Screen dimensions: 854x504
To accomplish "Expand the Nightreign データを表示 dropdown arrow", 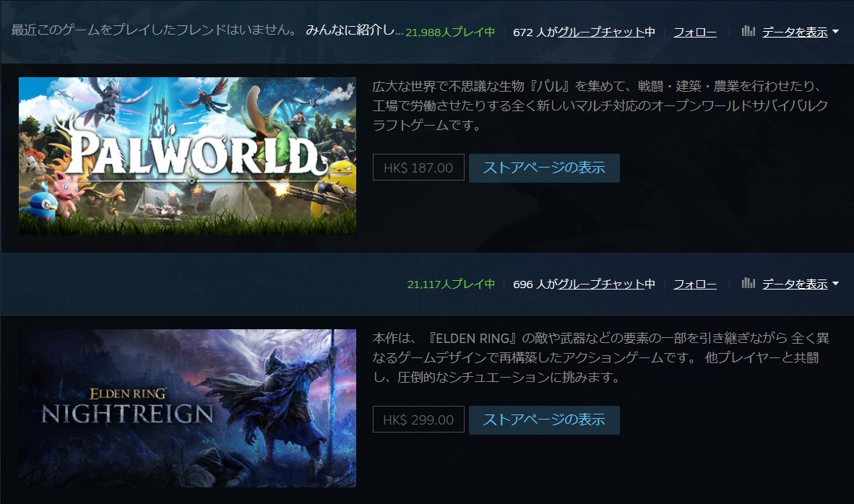I will (835, 284).
